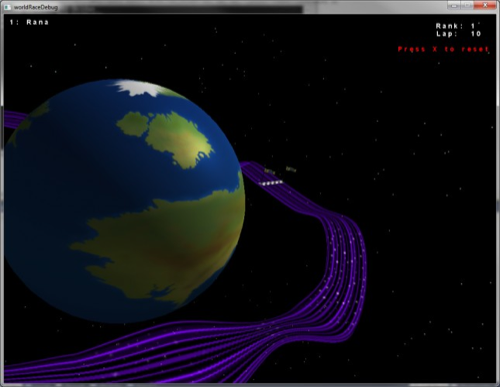Click the white polar ice cap on the planet
Image resolution: width=500 pixels, height=387 pixels.
tap(137, 88)
